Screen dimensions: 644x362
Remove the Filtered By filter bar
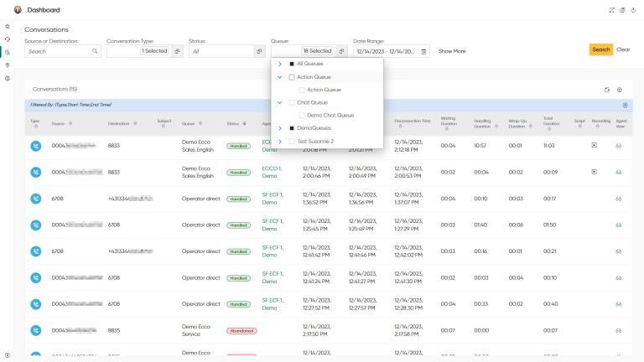[625, 105]
